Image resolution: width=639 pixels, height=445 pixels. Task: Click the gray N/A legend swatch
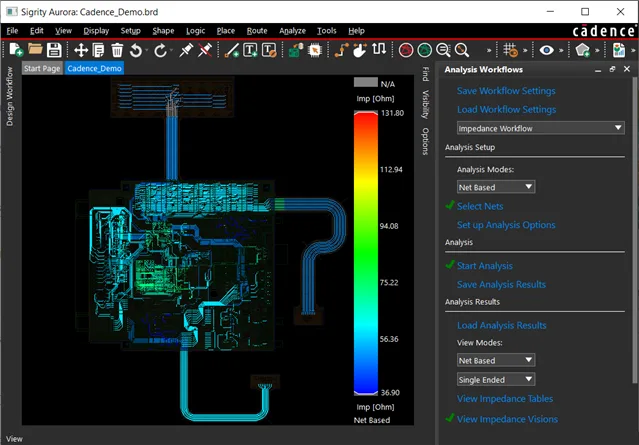point(366,83)
